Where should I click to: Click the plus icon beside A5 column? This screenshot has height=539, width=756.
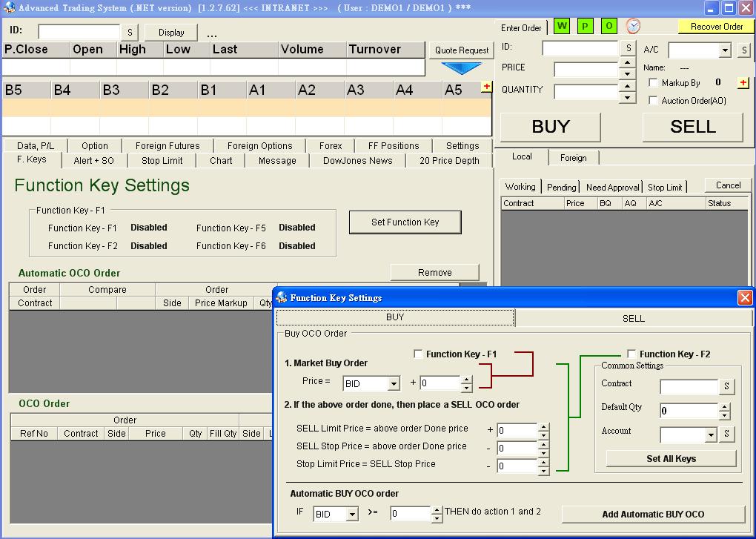pyautogui.click(x=486, y=87)
